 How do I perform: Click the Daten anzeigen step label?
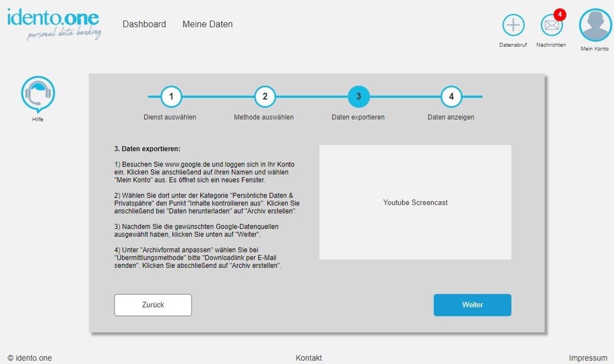pos(451,117)
